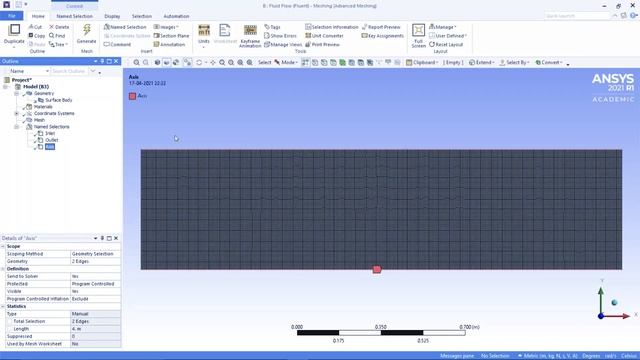Screen dimensions: 640x360
Task: Click the Search Outline input field
Action: tap(70, 71)
